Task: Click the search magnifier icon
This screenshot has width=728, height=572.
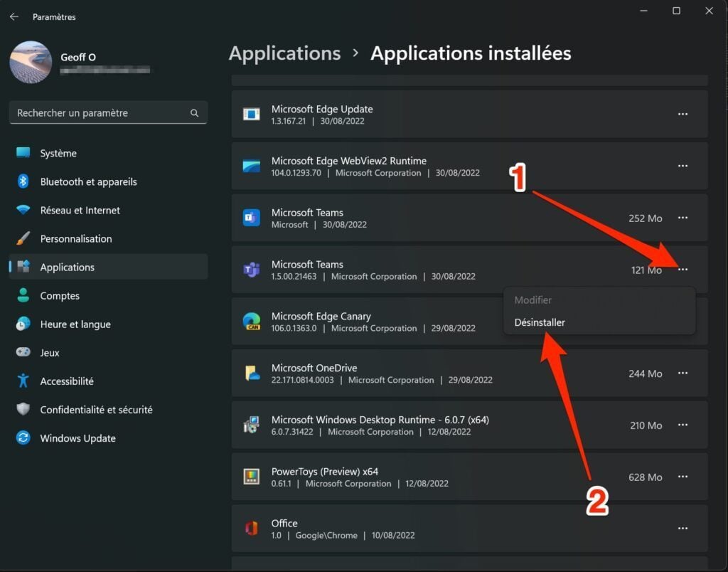Action: [194, 113]
